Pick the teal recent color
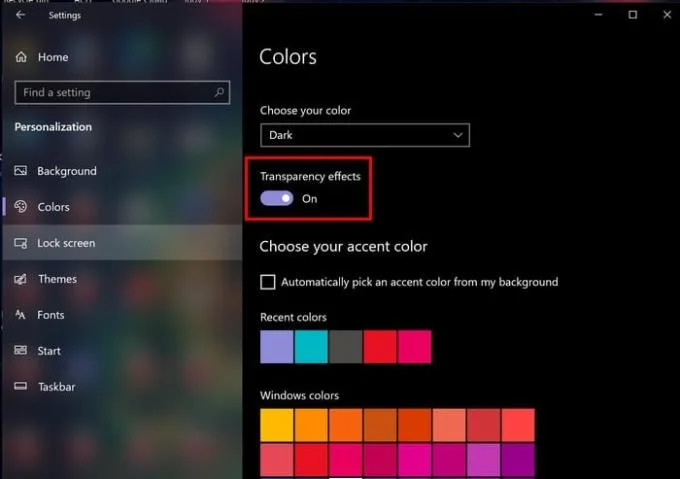This screenshot has height=479, width=680. pyautogui.click(x=311, y=347)
